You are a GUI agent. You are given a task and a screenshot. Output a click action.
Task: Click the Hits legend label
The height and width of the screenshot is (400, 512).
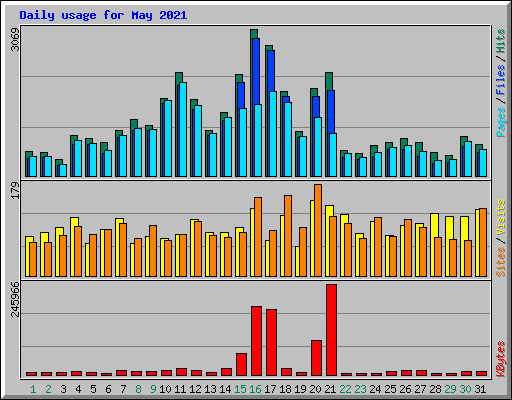[501, 41]
